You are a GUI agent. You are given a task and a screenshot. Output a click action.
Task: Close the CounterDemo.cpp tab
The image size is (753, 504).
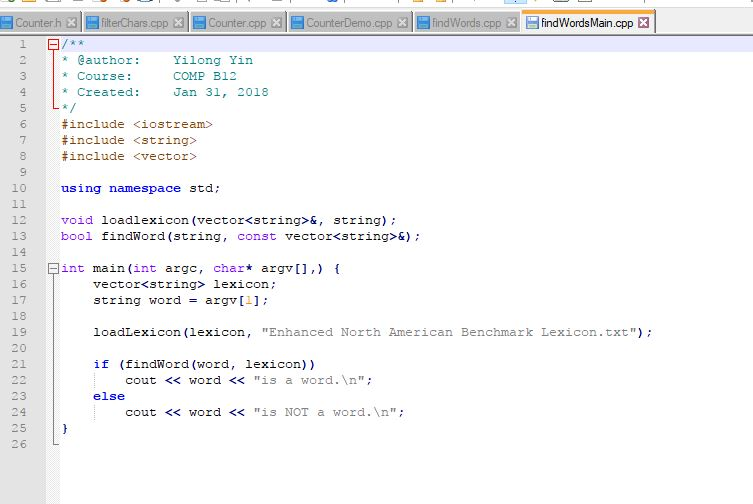click(402, 22)
